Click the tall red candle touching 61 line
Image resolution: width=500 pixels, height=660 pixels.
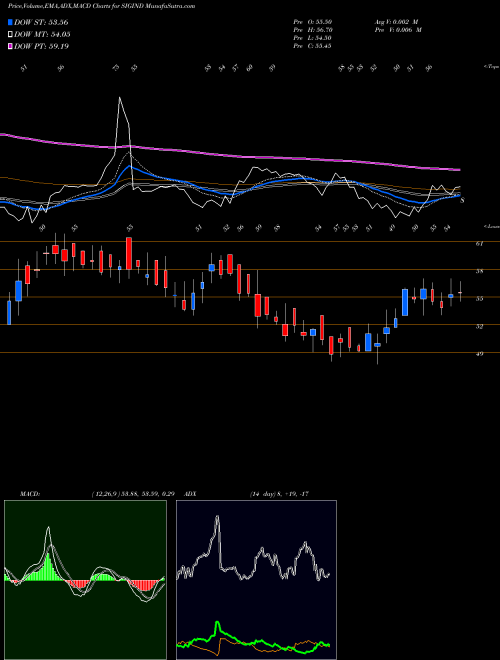click(129, 254)
